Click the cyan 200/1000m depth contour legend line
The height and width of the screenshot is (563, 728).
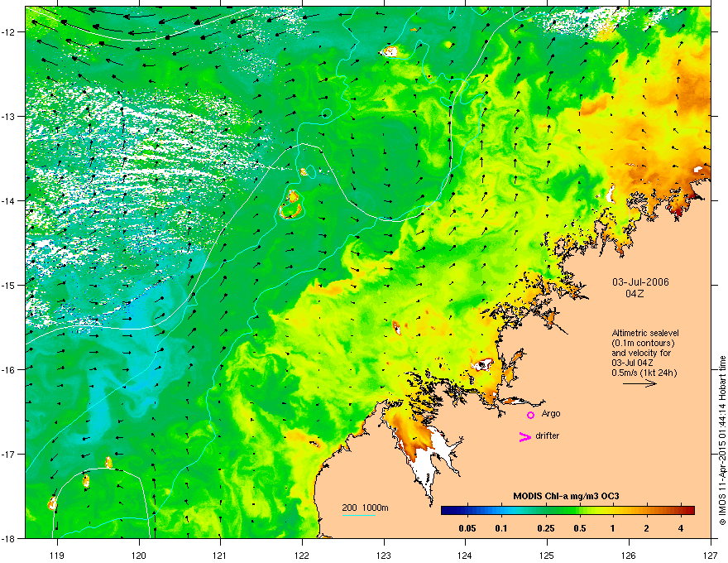tap(358, 515)
